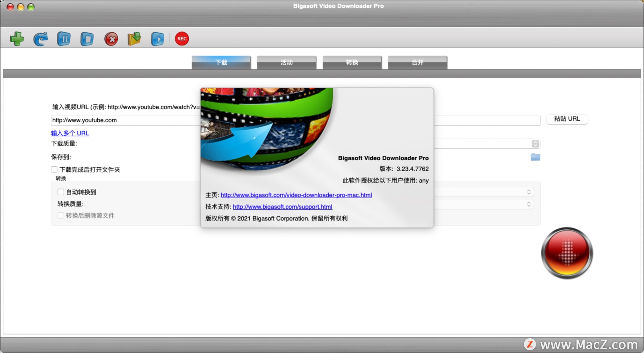
Task: Switch to the 合并 tab
Action: [x=418, y=62]
